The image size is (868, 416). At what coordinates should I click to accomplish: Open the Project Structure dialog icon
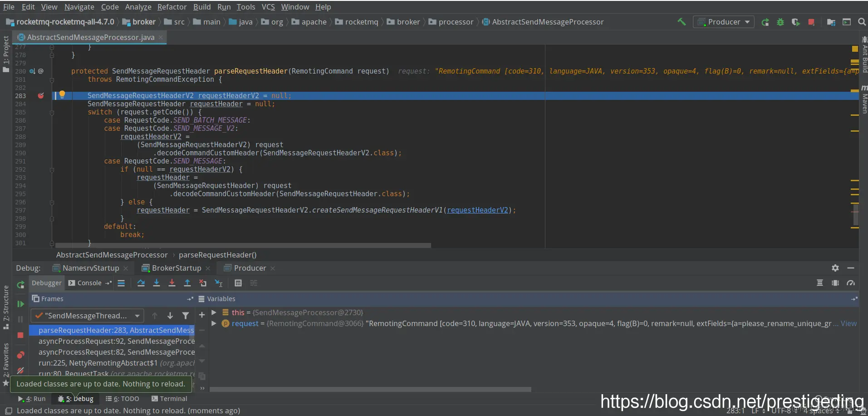(x=831, y=22)
